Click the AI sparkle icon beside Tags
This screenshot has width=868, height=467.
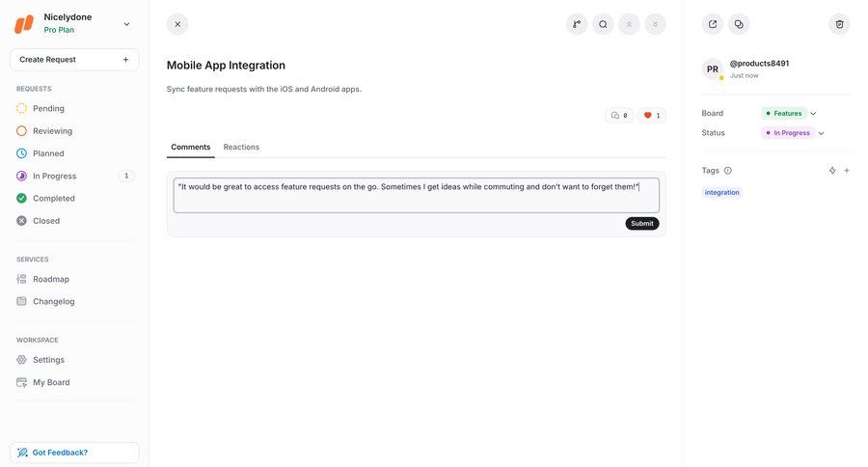point(832,171)
